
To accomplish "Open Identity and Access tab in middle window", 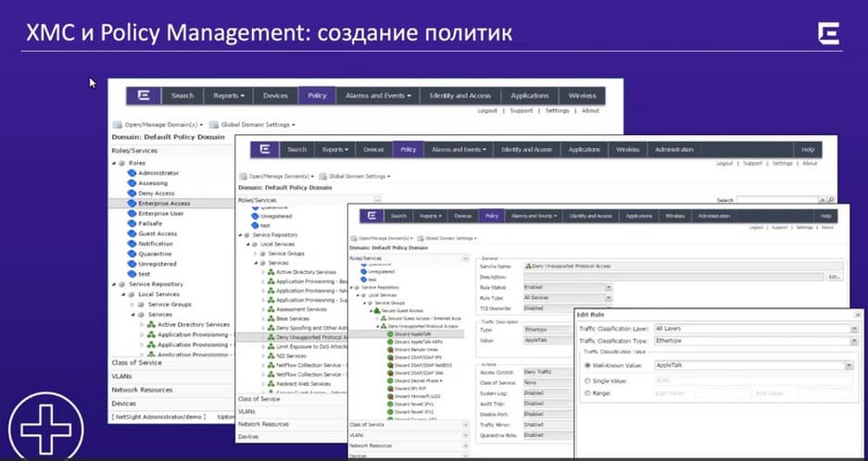I will tap(526, 149).
